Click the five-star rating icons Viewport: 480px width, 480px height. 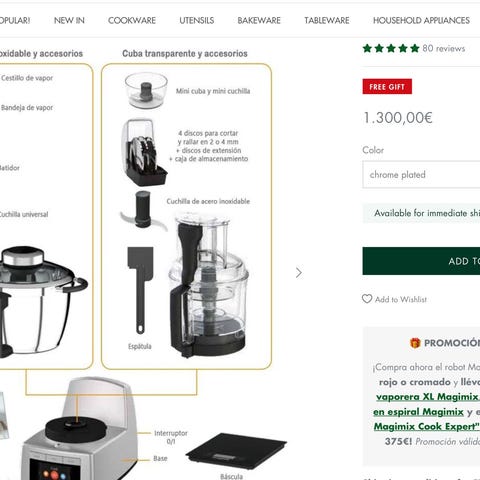pyautogui.click(x=391, y=48)
